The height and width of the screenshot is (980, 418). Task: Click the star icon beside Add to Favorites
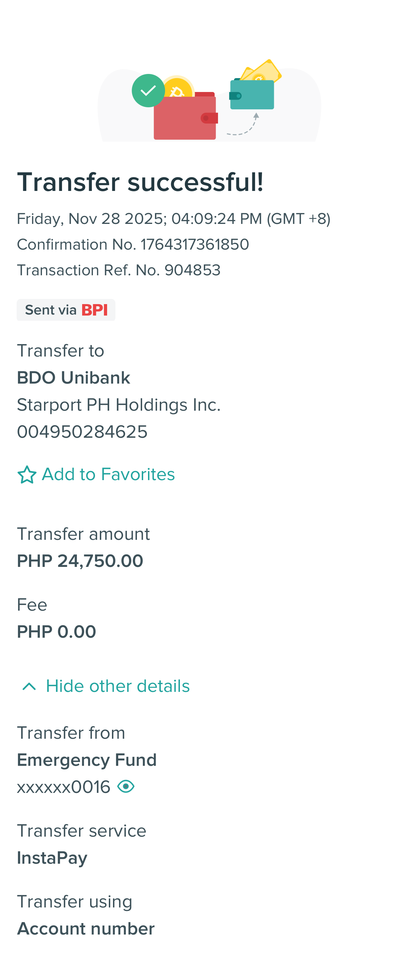click(x=27, y=475)
